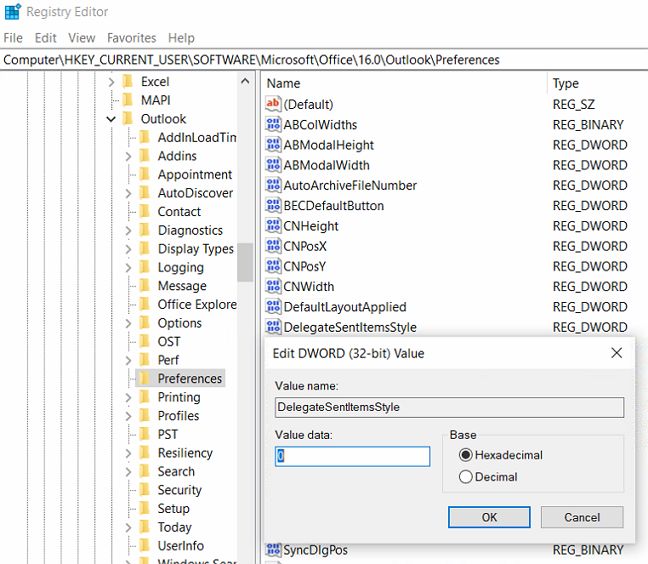Select the UserInfo key in tree
The width and height of the screenshot is (648, 564).
(181, 546)
